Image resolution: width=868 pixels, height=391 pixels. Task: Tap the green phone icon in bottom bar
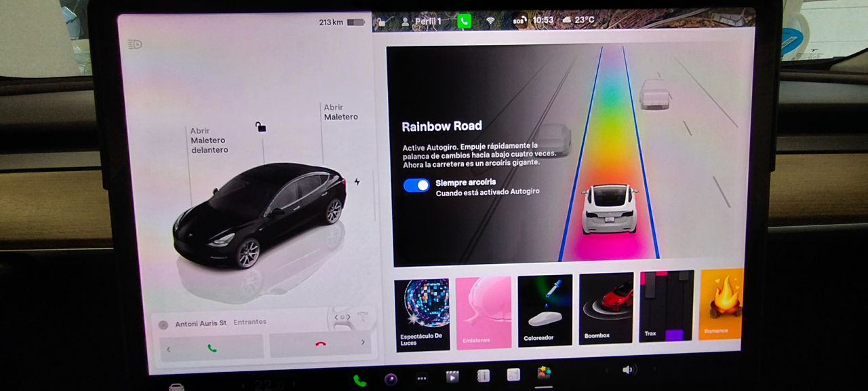(x=359, y=381)
